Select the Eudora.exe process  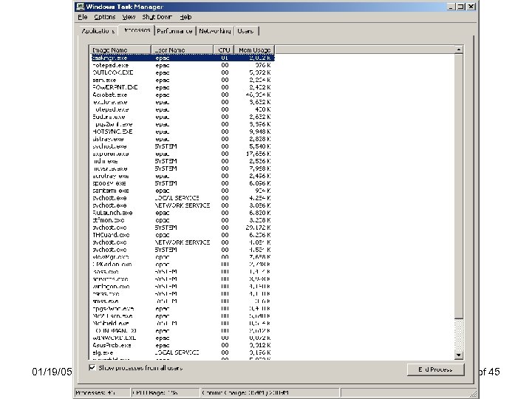click(183, 117)
